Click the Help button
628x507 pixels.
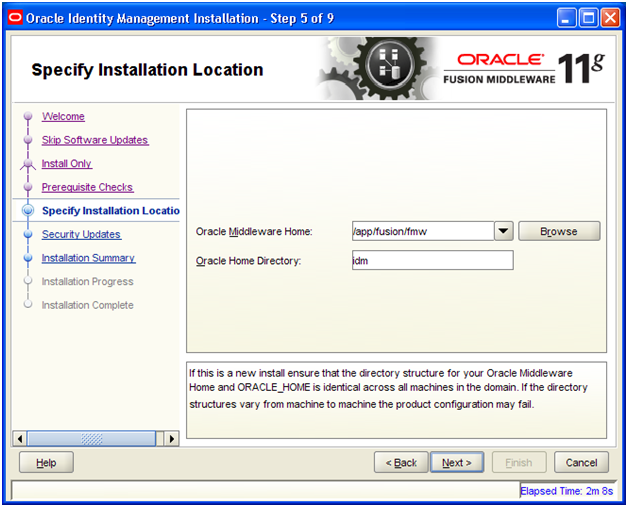[x=46, y=463]
